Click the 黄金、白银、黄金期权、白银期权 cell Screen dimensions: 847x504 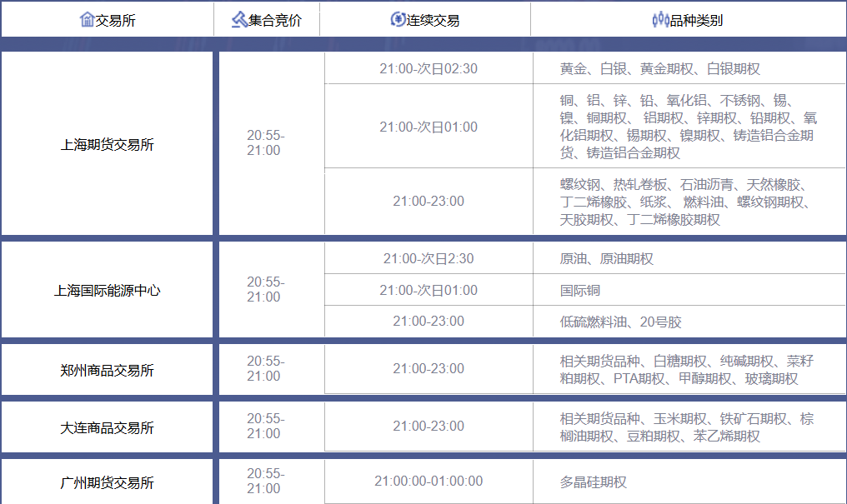pos(689,68)
